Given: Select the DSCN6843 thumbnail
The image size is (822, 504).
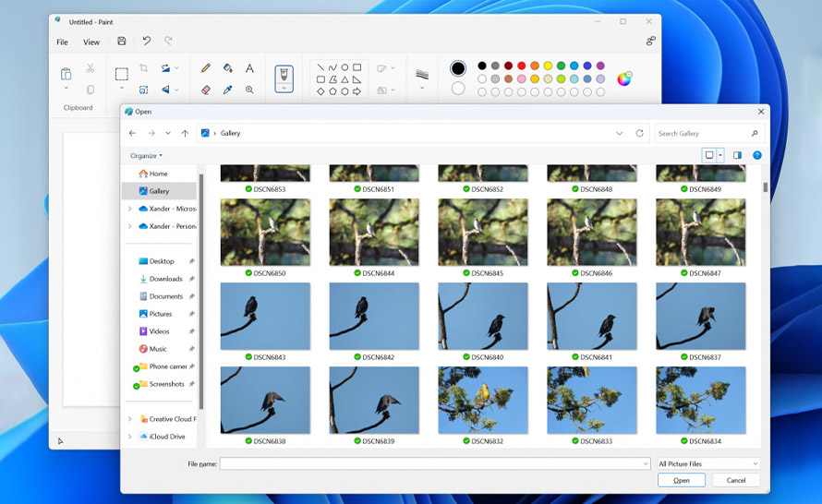Looking at the screenshot, I should tap(265, 317).
